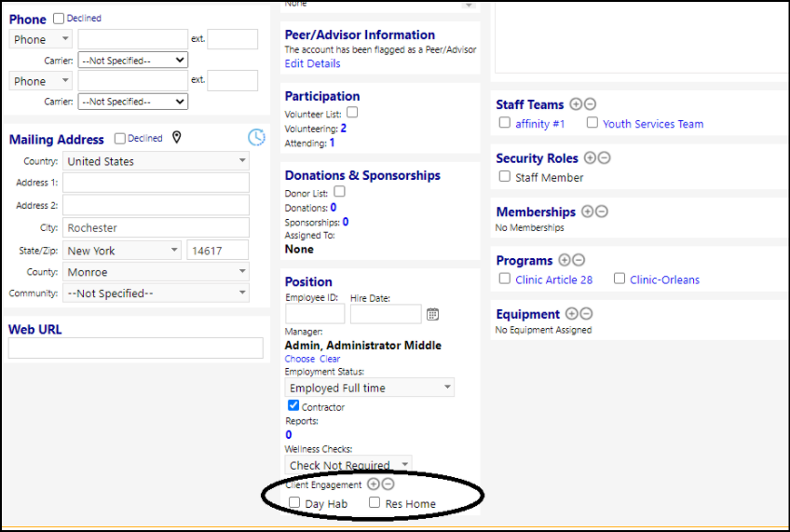Open the second Phone type dropdown
Viewport: 790px width, 532px height.
coord(41,81)
